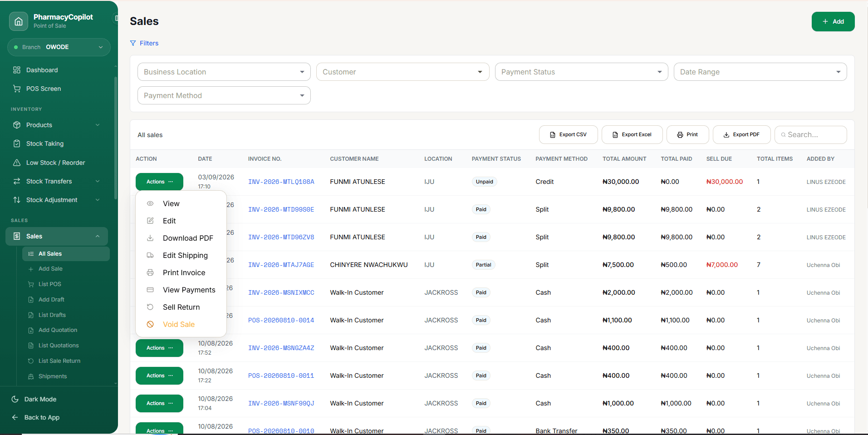
Task: Click the List POS cart icon
Action: (31, 284)
